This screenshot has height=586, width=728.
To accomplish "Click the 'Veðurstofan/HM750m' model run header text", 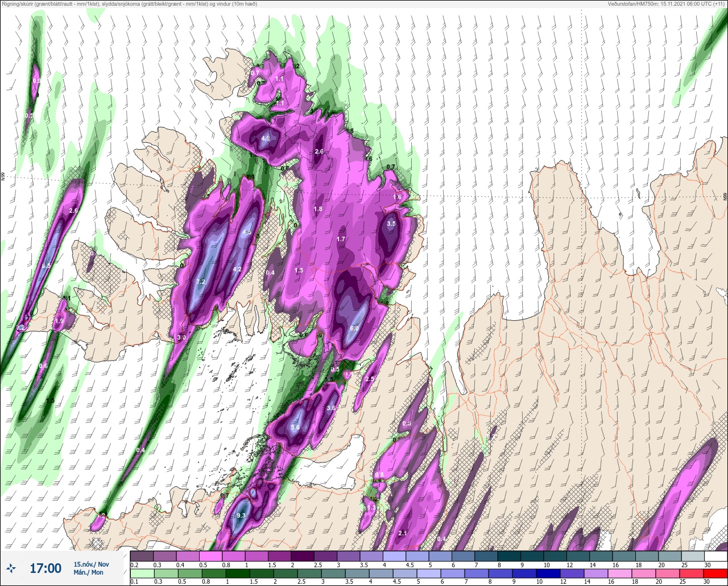I will [x=667, y=4].
